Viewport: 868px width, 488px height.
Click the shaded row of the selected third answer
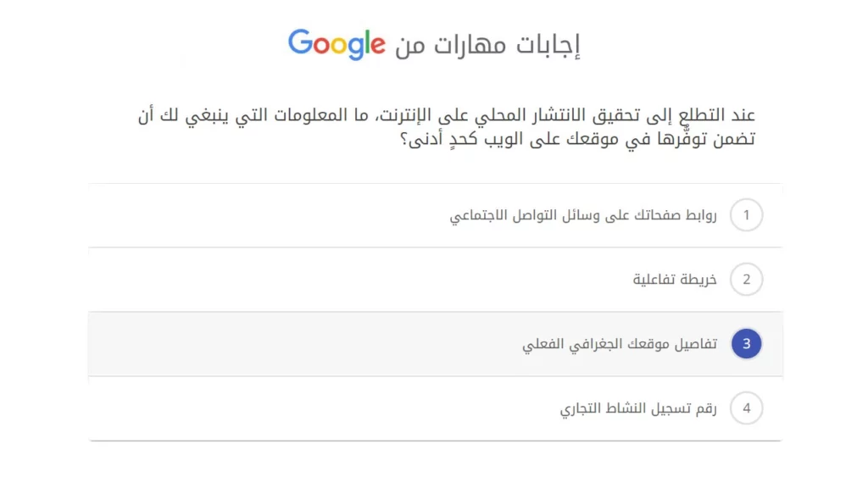click(x=339, y=343)
